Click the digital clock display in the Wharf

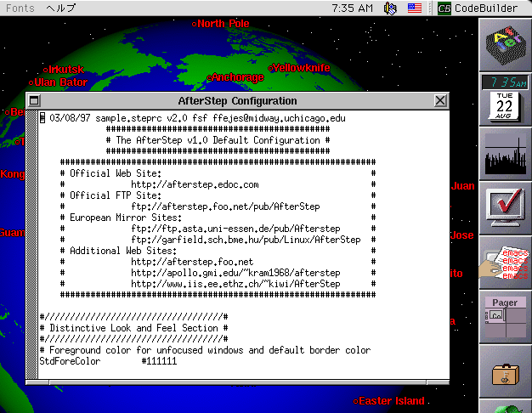coord(505,82)
